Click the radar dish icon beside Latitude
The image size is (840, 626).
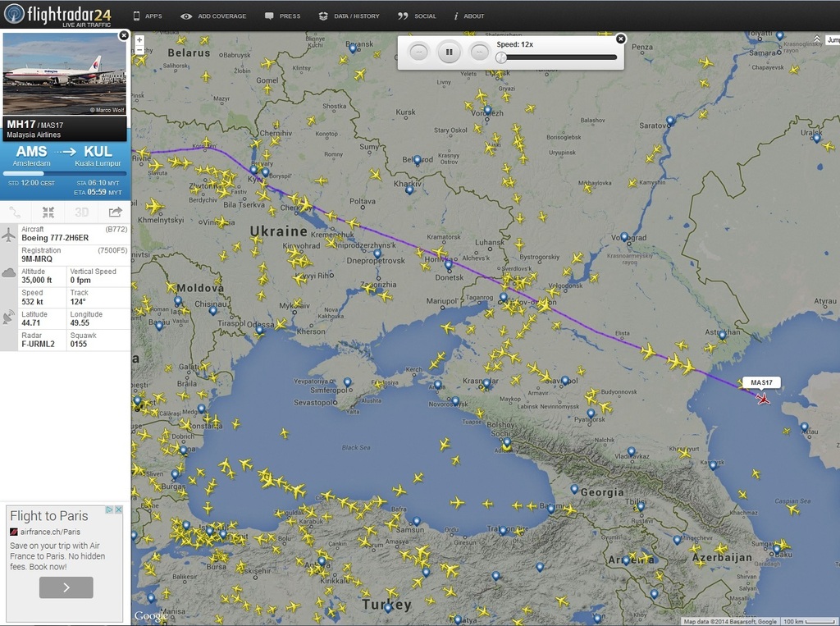8,317
